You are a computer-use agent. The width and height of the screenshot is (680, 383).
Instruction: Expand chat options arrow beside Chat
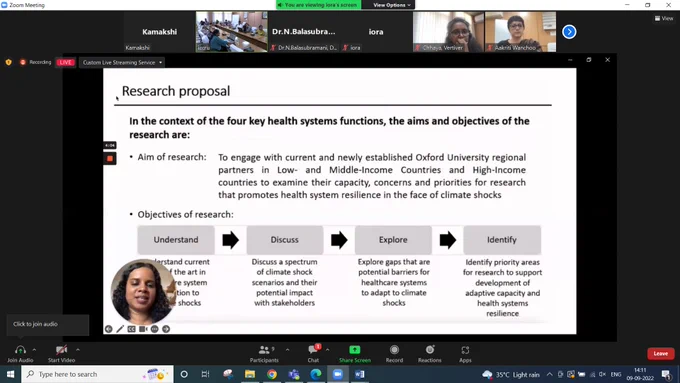[327, 350]
